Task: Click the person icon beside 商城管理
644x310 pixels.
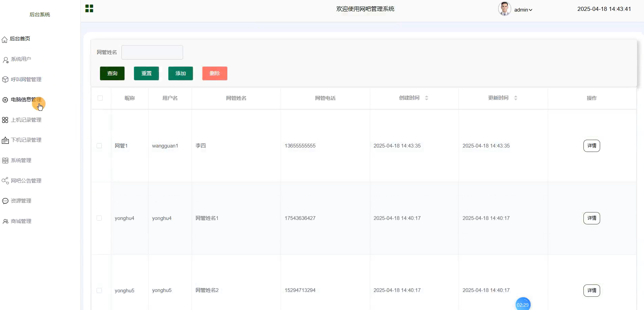Action: [5, 221]
